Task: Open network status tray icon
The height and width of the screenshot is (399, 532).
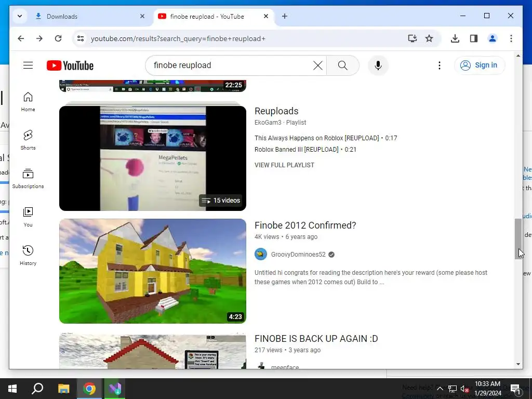Action: pos(453,389)
